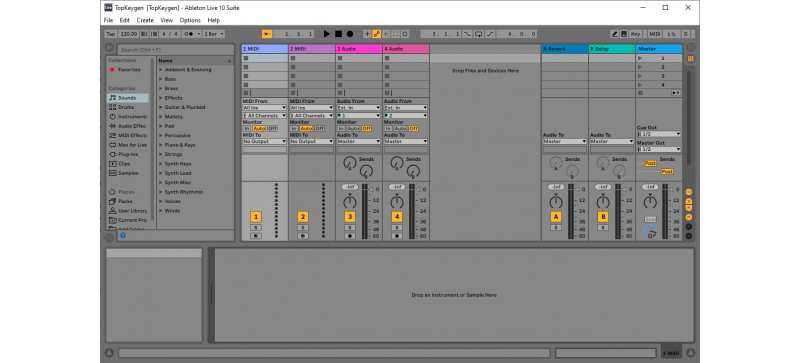Image resolution: width=800 pixels, height=363 pixels.
Task: Set track 1 MIDI monitor to Off
Action: click(x=272, y=129)
